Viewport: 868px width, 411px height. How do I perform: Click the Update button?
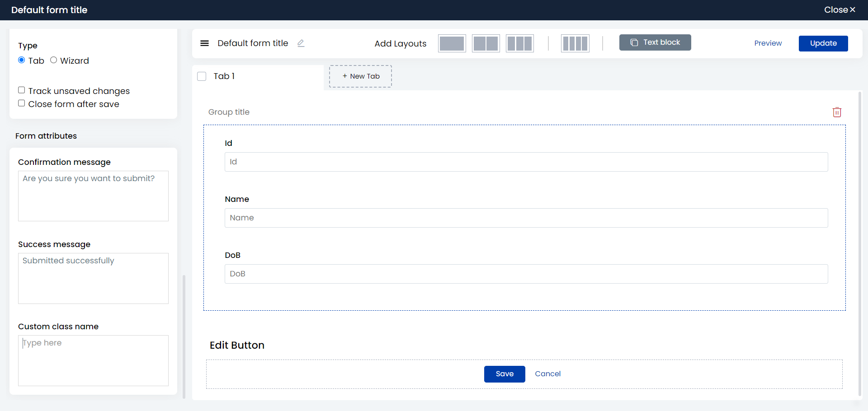823,43
